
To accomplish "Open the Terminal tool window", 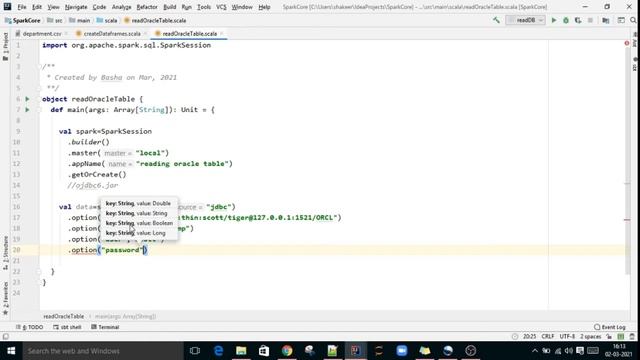I will coord(105,327).
